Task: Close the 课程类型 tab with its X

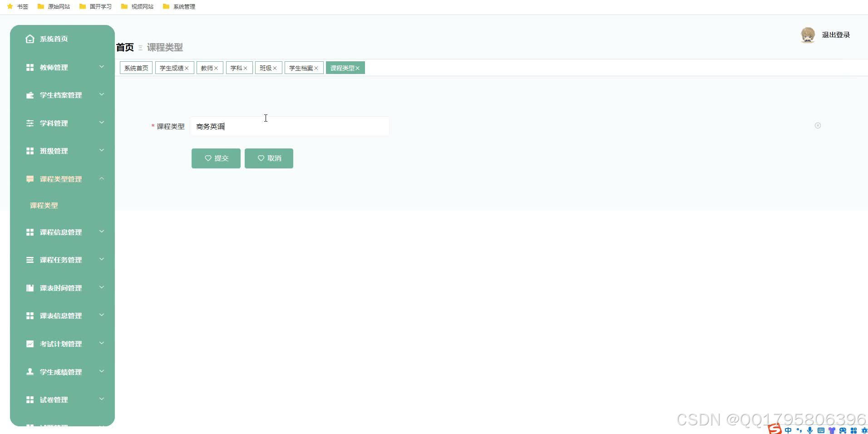Action: click(357, 68)
